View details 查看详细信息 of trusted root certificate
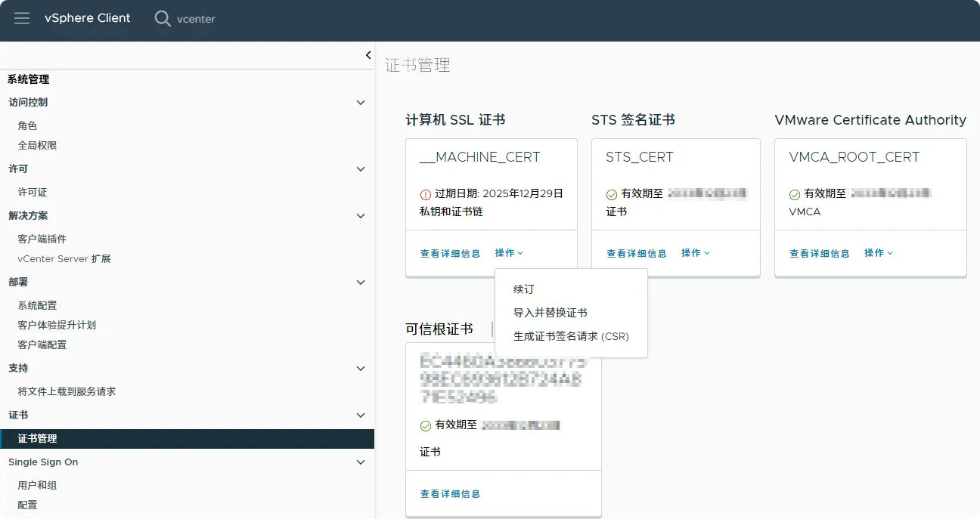 tap(451, 494)
